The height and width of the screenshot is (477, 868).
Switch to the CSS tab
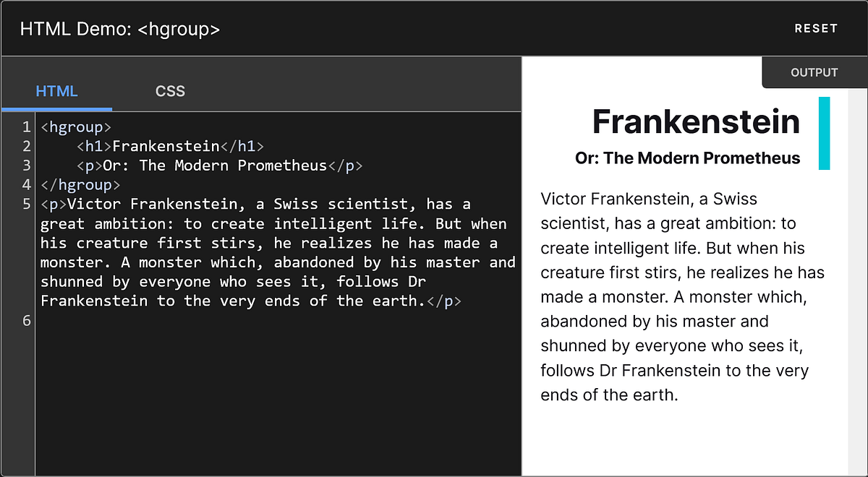(x=169, y=91)
